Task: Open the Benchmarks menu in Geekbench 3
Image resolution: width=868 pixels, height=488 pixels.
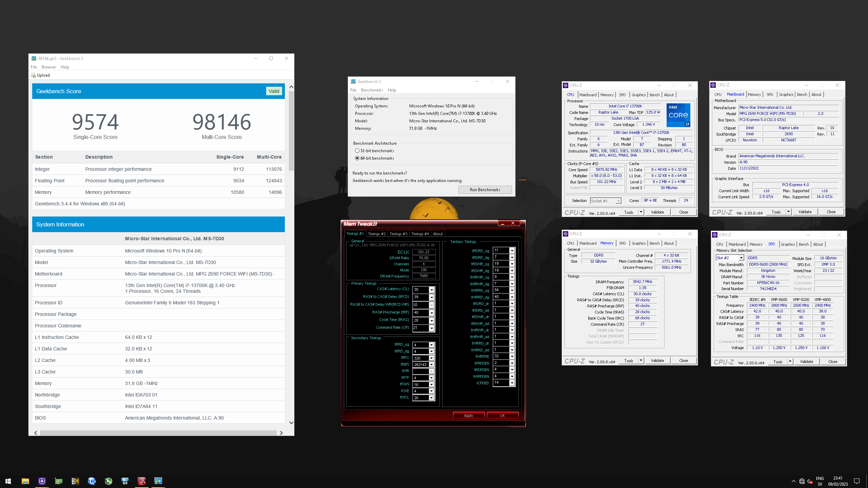Action: 372,90
